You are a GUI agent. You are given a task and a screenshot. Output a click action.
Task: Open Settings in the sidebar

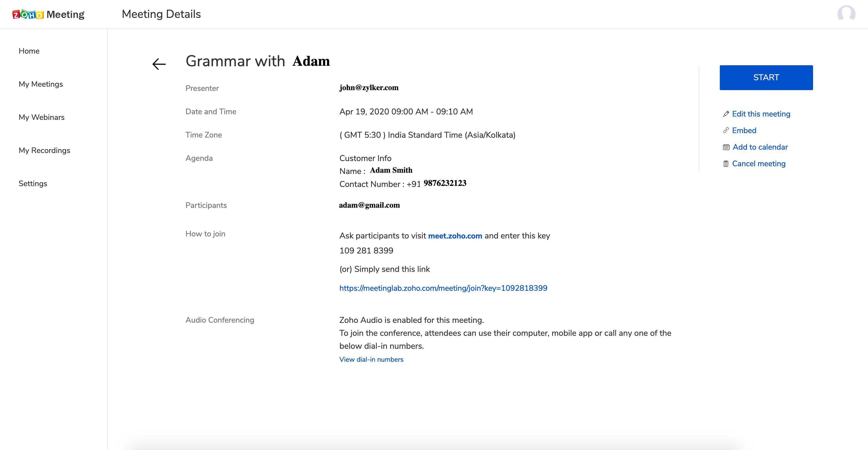tap(33, 184)
